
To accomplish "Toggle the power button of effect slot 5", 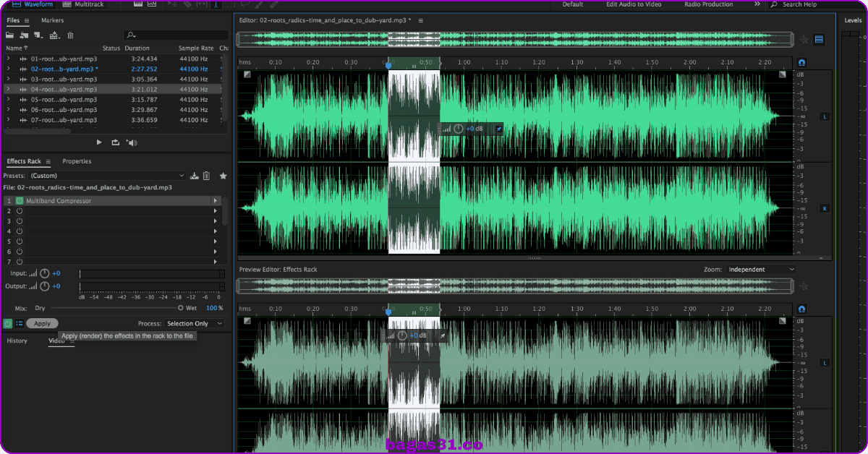I will [20, 241].
